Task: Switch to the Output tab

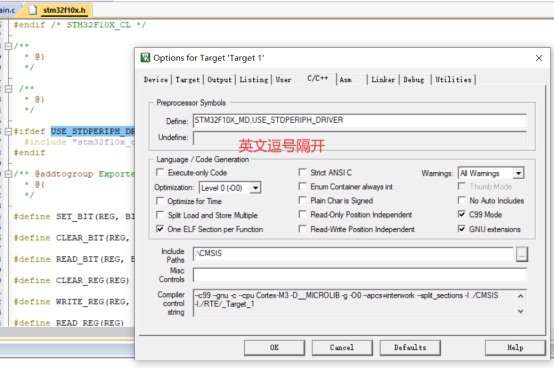Action: coord(219,80)
